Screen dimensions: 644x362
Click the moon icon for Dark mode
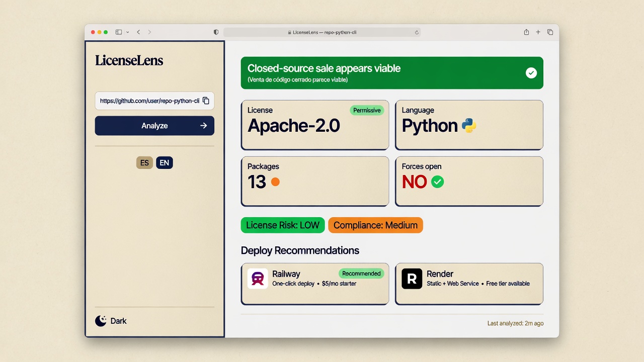101,321
